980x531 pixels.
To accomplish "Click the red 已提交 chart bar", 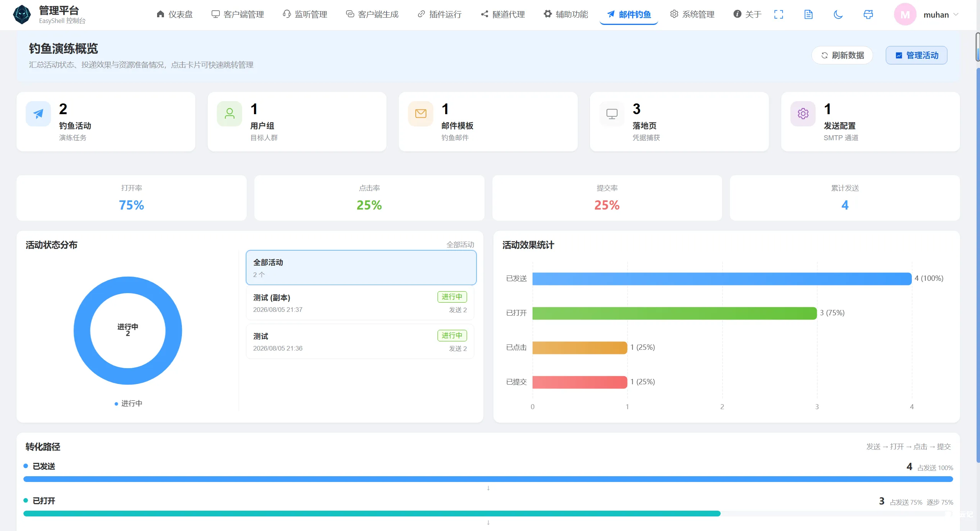I will 580,382.
